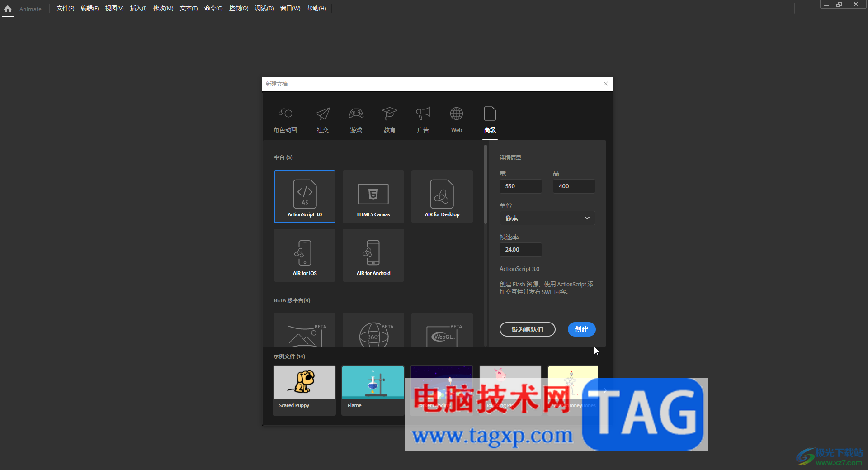868x470 pixels.
Task: Select the 教育 graduation cap category
Action: [390, 120]
